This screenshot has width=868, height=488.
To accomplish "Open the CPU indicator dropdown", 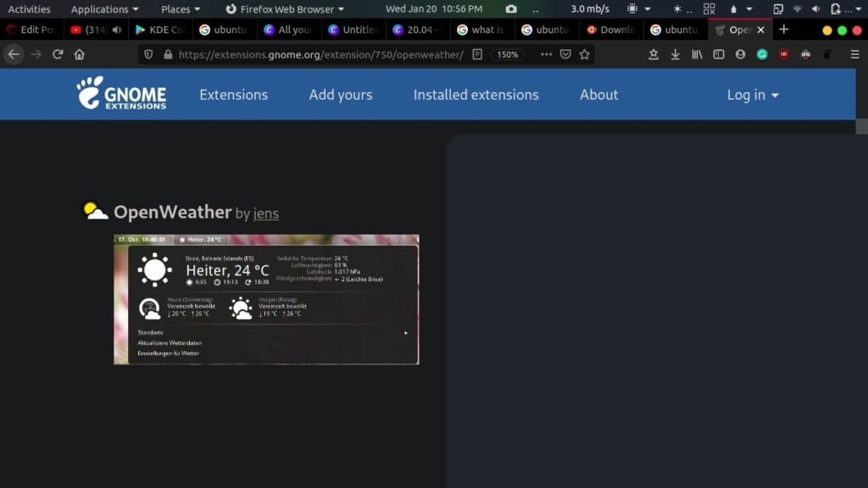I will [x=638, y=8].
